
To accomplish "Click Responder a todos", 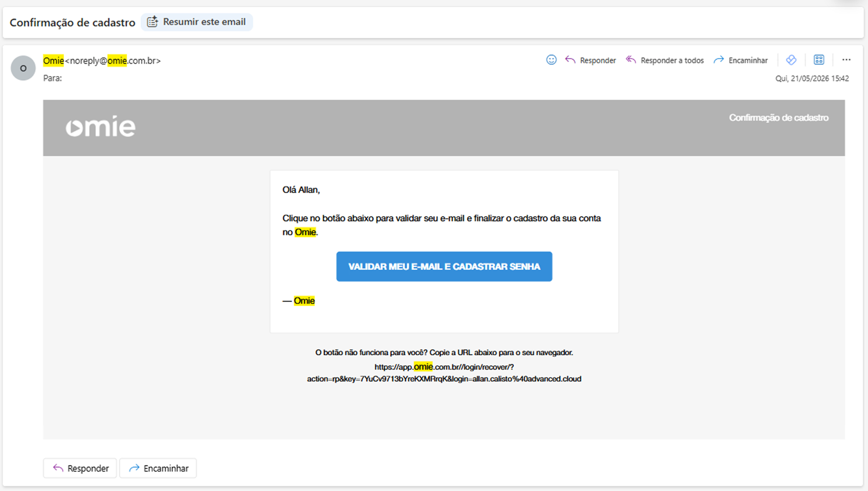I will (x=672, y=60).
